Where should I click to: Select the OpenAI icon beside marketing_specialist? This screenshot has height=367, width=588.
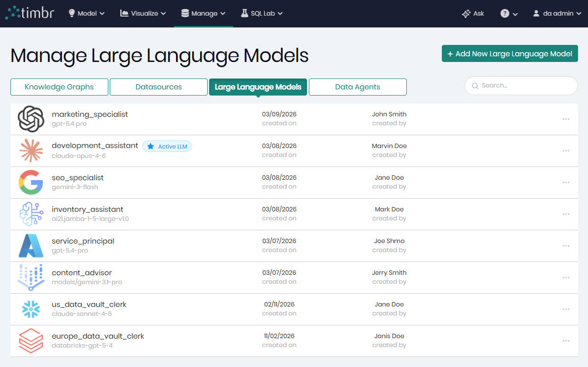point(30,119)
